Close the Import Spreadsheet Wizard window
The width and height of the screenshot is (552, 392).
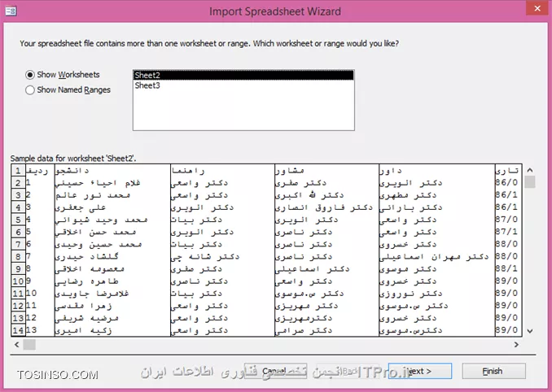(x=537, y=8)
